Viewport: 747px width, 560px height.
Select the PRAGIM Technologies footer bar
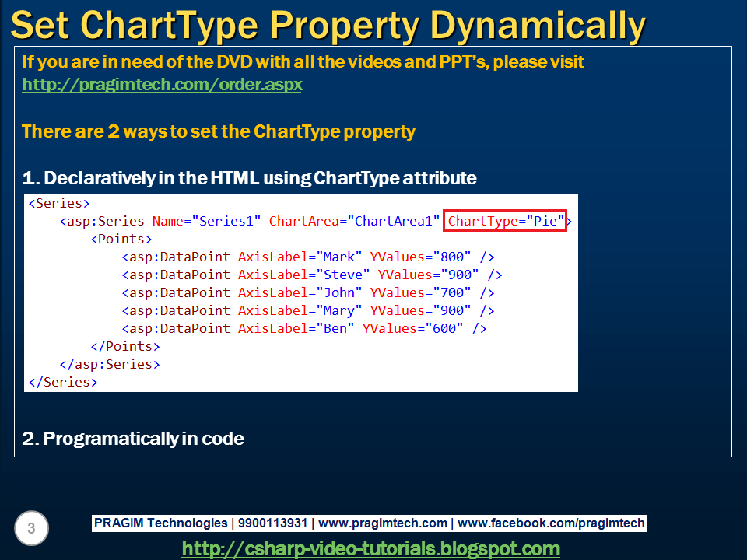(x=160, y=523)
